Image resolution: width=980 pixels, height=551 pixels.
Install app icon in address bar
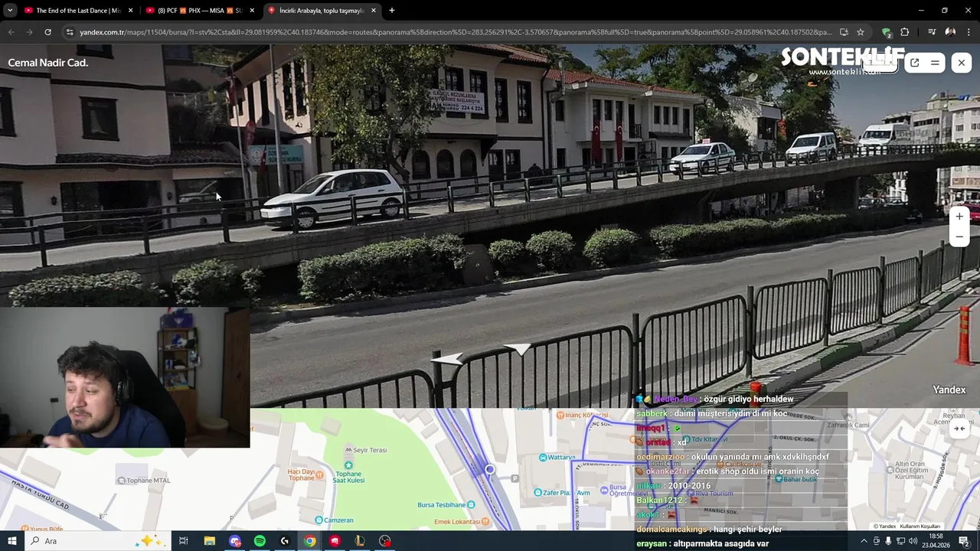point(844,32)
